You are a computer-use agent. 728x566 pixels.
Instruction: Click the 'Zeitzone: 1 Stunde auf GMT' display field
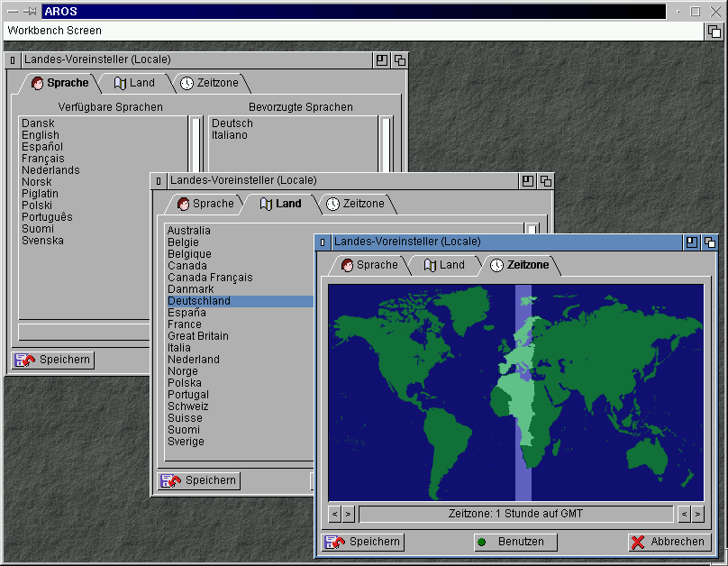coord(516,514)
